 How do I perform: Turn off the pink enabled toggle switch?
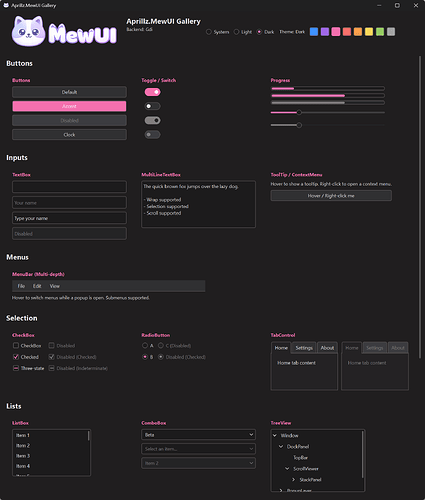click(x=152, y=92)
